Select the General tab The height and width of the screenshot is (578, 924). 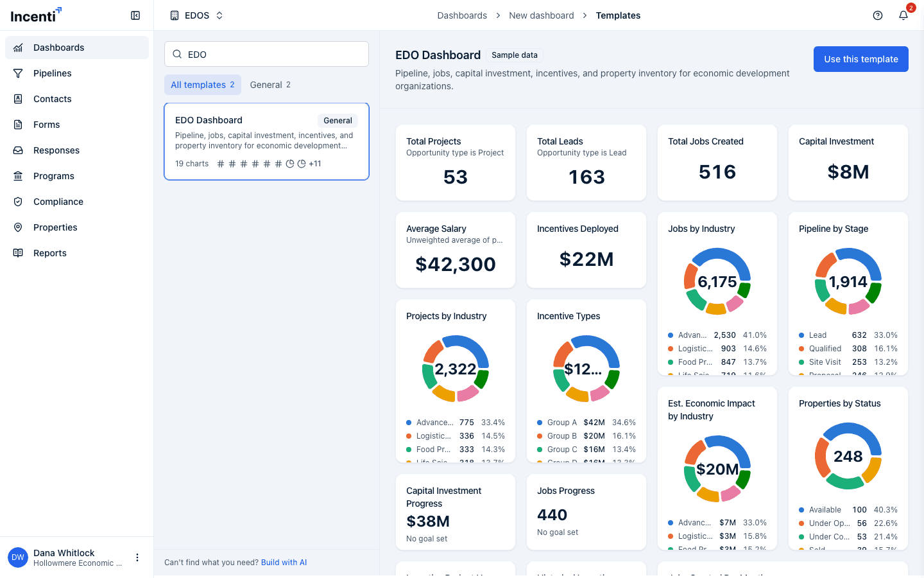(x=270, y=85)
